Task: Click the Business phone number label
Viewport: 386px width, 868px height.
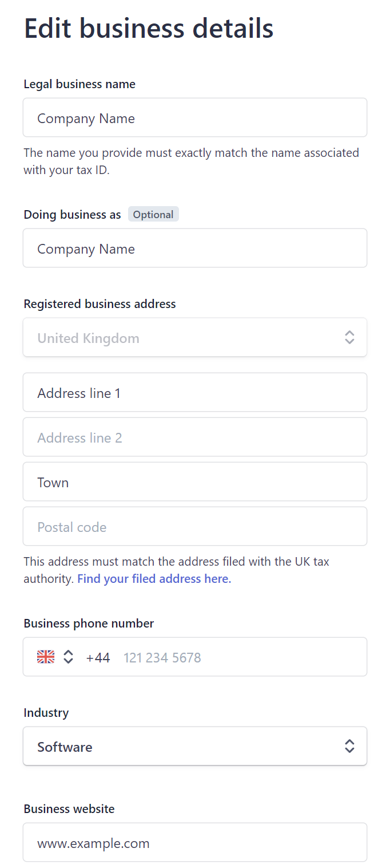Action: pyautogui.click(x=89, y=624)
